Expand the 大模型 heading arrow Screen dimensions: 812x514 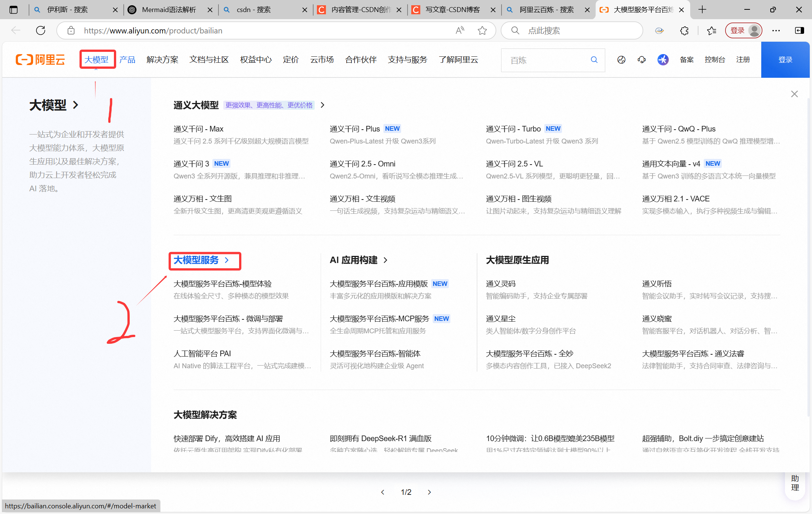coord(76,105)
